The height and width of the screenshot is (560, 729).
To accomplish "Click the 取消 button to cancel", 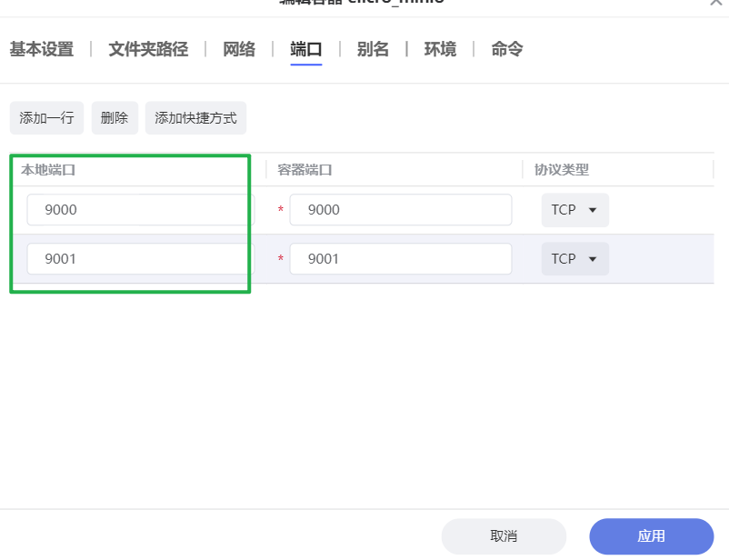I will pyautogui.click(x=504, y=536).
